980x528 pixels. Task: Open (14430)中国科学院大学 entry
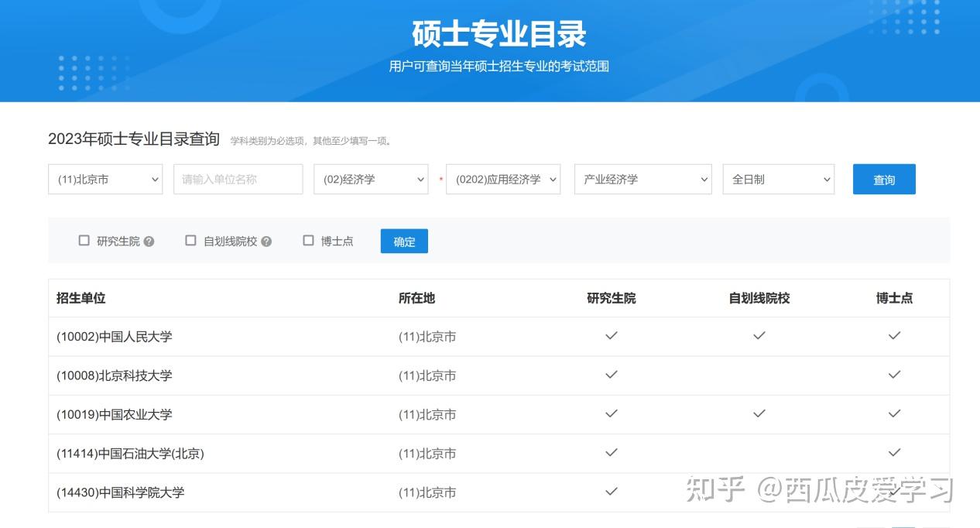[121, 492]
